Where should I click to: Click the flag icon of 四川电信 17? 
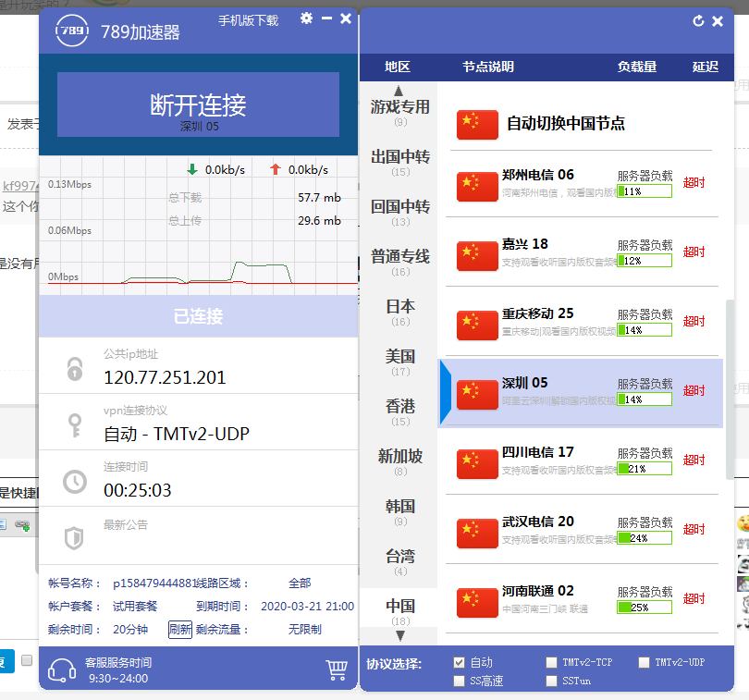[477, 464]
